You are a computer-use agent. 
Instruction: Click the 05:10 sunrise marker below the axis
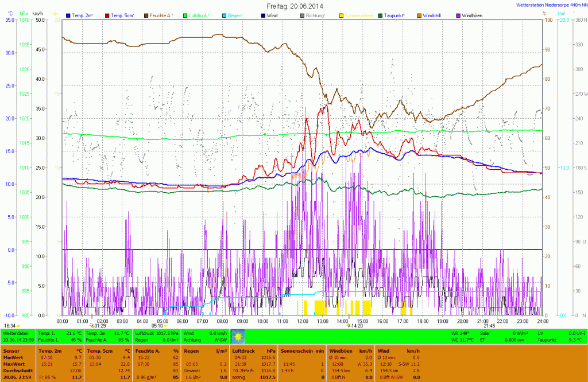[x=157, y=325]
